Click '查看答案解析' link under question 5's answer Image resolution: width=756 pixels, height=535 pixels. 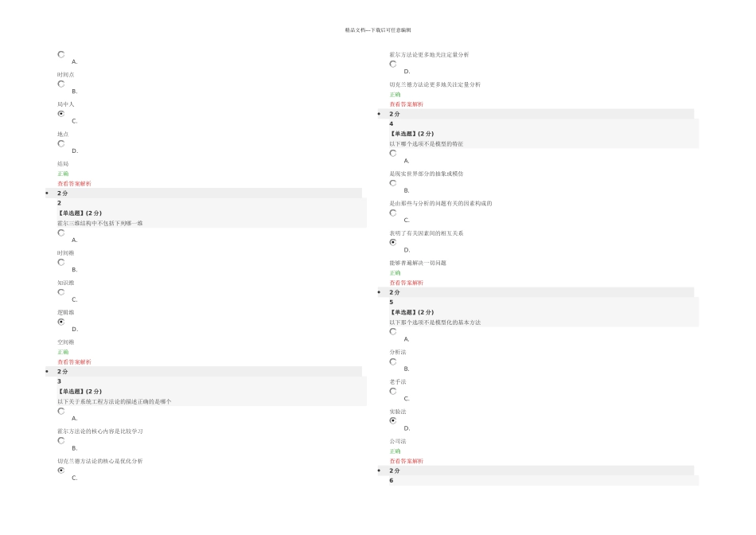click(x=406, y=461)
